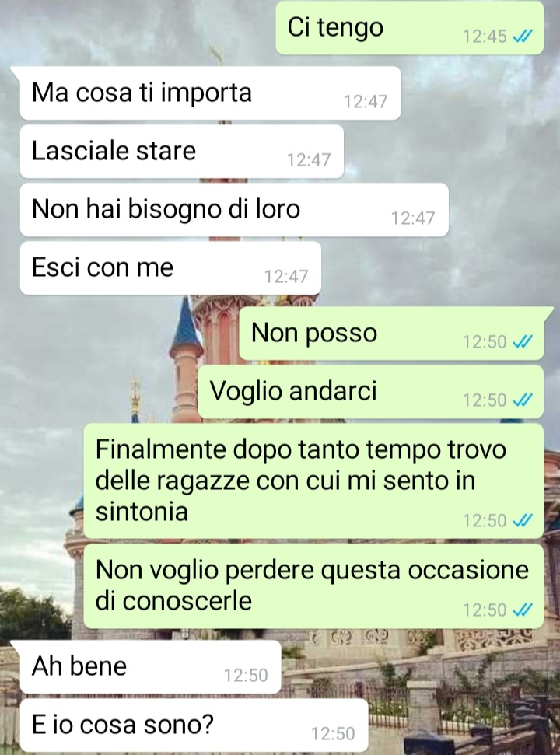Tap the read-receipt checkmarks on 'Ci tengo'

coord(523,36)
